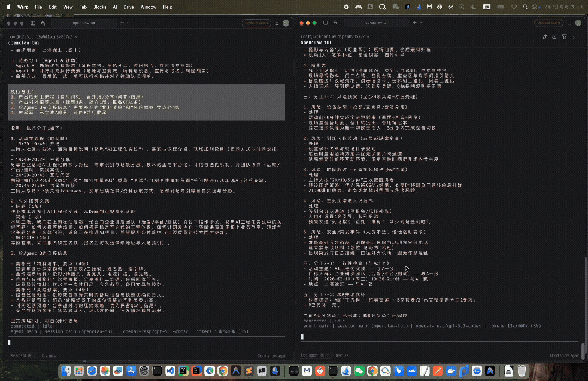Open Trash in the Dock
588x381 pixels.
click(522, 371)
